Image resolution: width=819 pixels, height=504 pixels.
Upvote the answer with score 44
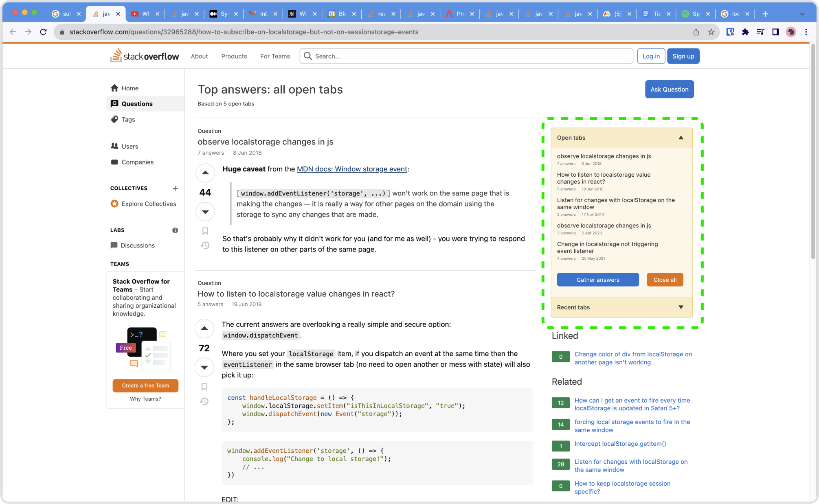tap(205, 173)
